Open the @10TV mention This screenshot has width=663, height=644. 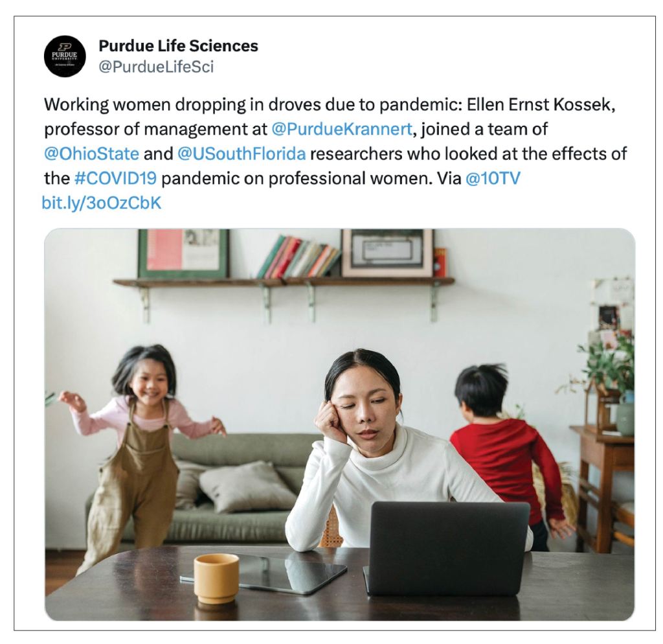(x=493, y=178)
